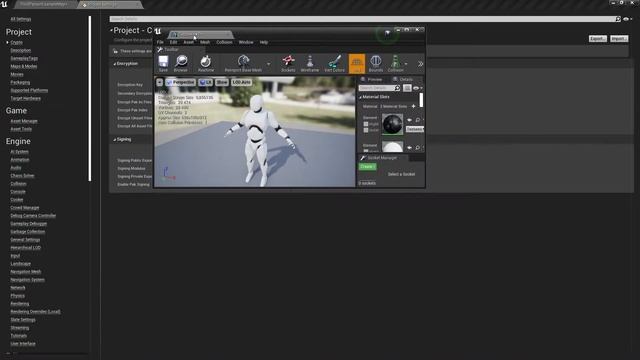Open the Collision toolbar dropdown arrow
Screen dimensions: 640x360
coord(406,64)
